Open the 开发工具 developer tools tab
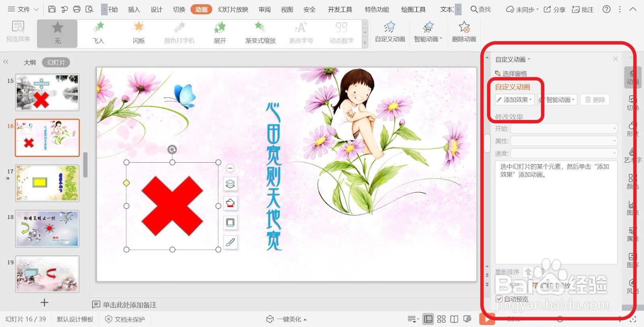Screen dimensions: 644x327 pyautogui.click(x=340, y=9)
